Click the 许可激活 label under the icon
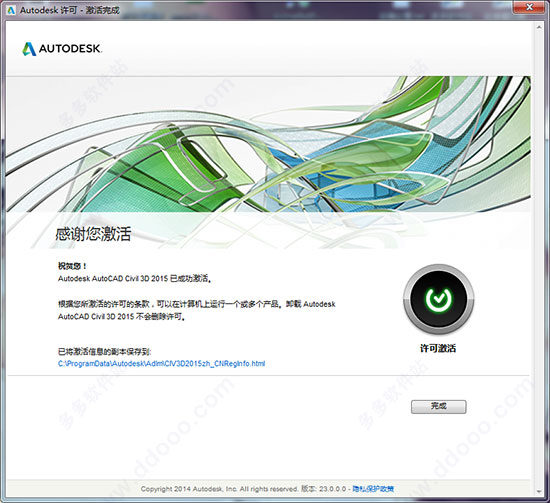The width and height of the screenshot is (550, 503). (438, 348)
